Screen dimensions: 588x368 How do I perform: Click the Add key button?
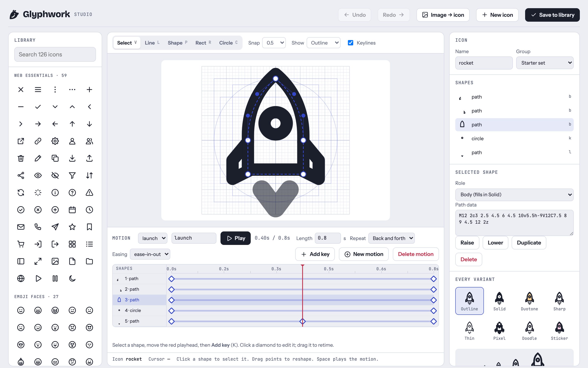315,254
